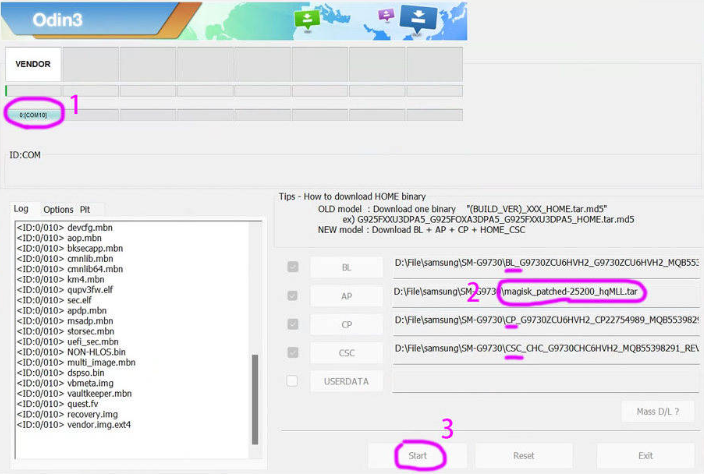Click the BL file path field

(546, 265)
